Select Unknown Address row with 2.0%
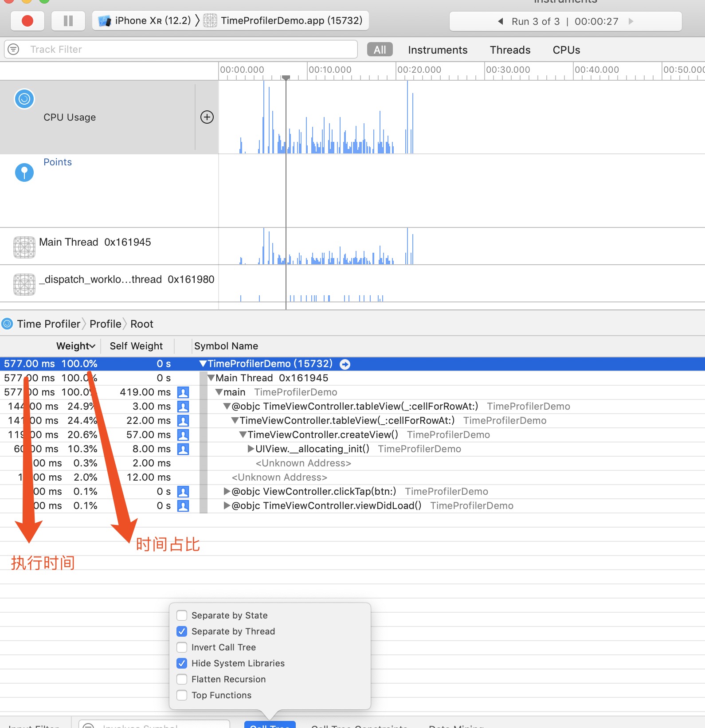Viewport: 705px width, 728px height. 352,478
